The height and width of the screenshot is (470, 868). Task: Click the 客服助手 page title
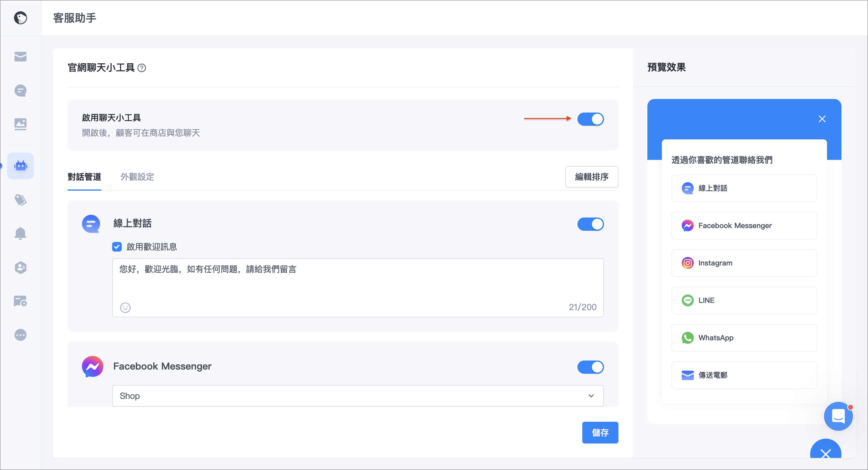coord(75,18)
